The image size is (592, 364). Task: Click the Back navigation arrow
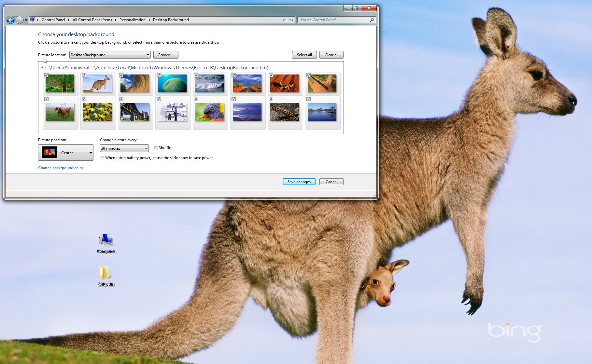pyautogui.click(x=10, y=20)
